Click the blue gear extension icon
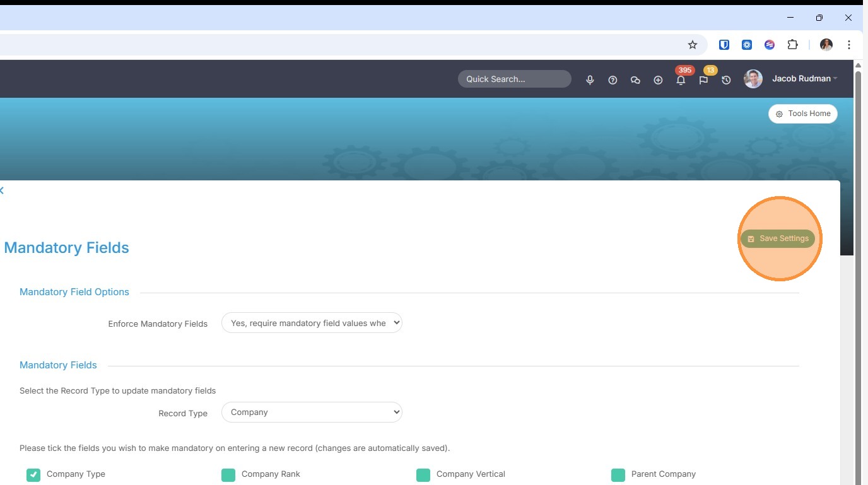The image size is (868, 485). point(747,45)
